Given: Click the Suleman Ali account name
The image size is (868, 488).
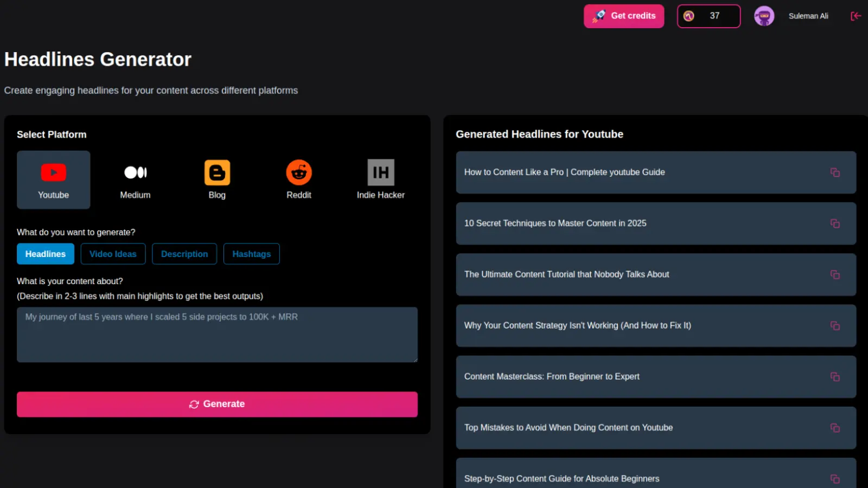Looking at the screenshot, I should coord(808,16).
